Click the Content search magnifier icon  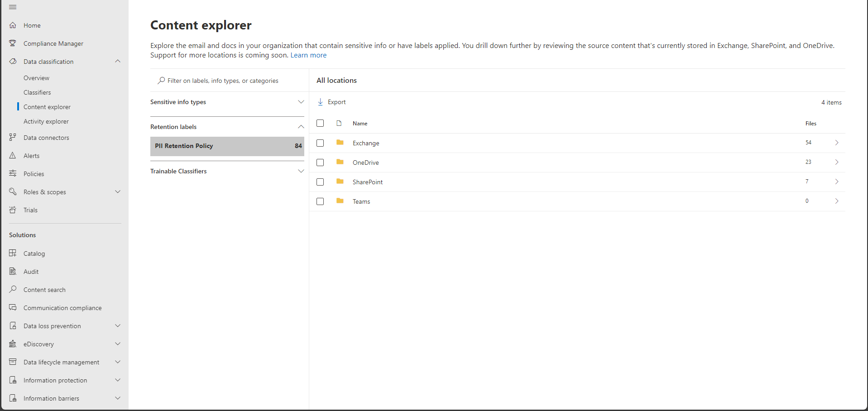[13, 290]
